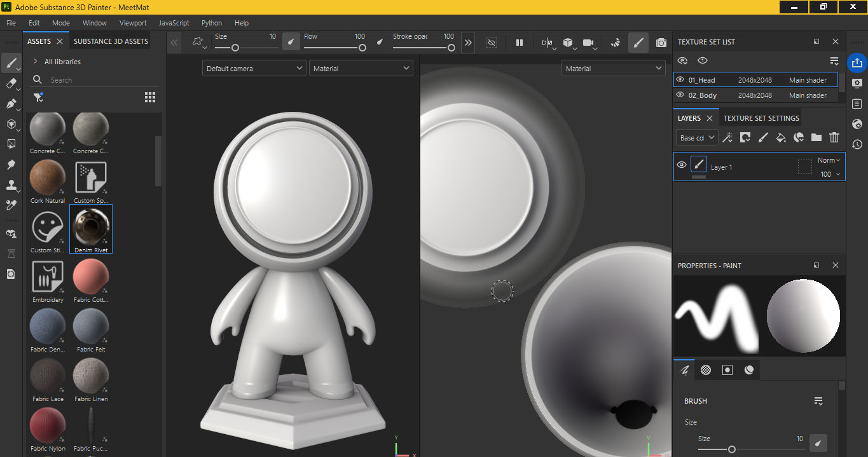Open display settings monitor icon
The height and width of the screenshot is (457, 868).
(x=857, y=83)
